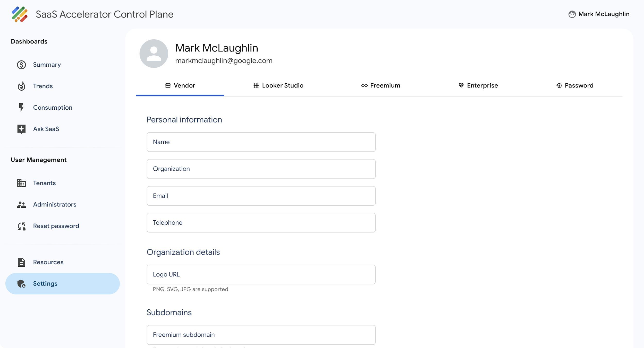Select the Administrators people icon
The height and width of the screenshot is (348, 644).
tap(21, 204)
